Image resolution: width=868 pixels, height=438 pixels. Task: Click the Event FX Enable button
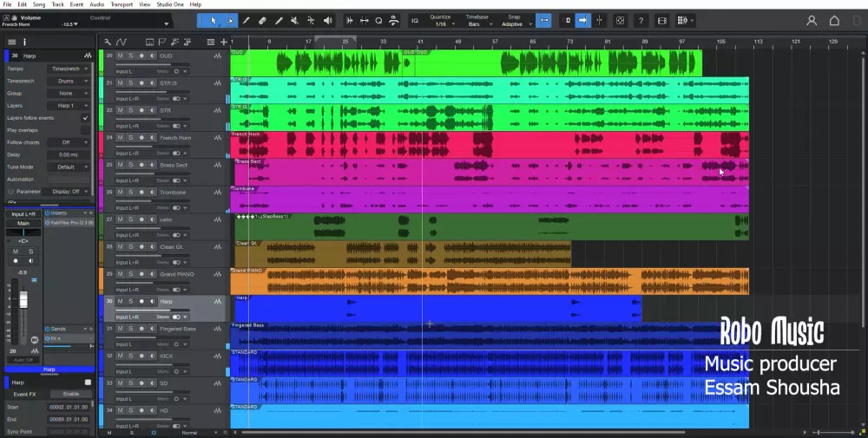click(x=71, y=394)
